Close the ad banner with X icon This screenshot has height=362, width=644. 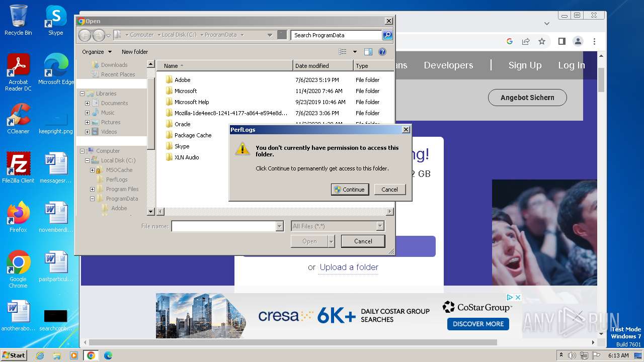pyautogui.click(x=517, y=298)
